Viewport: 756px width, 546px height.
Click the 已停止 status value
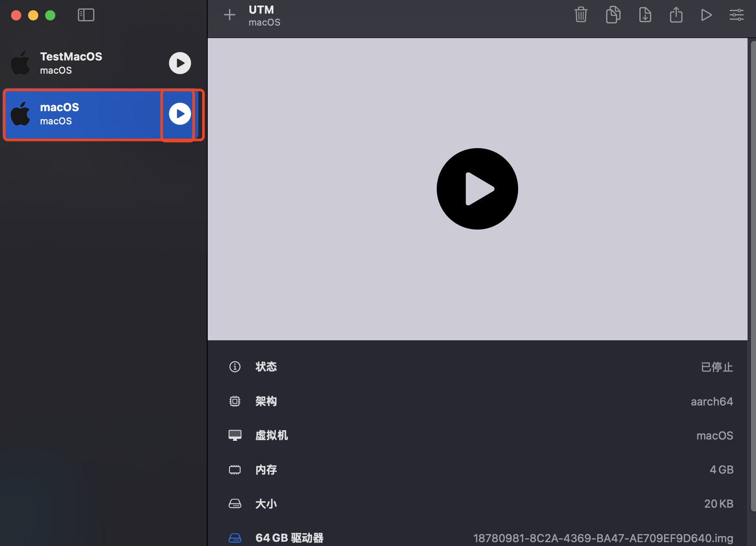[x=717, y=367]
